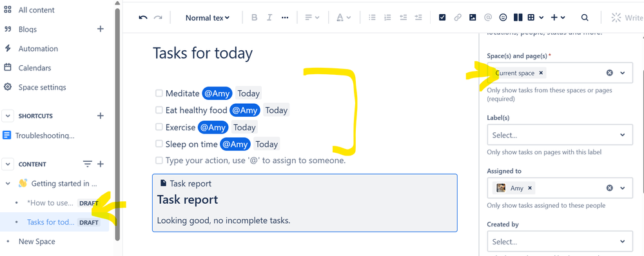Collapse the Content section
This screenshot has height=256, width=644.
point(7,164)
